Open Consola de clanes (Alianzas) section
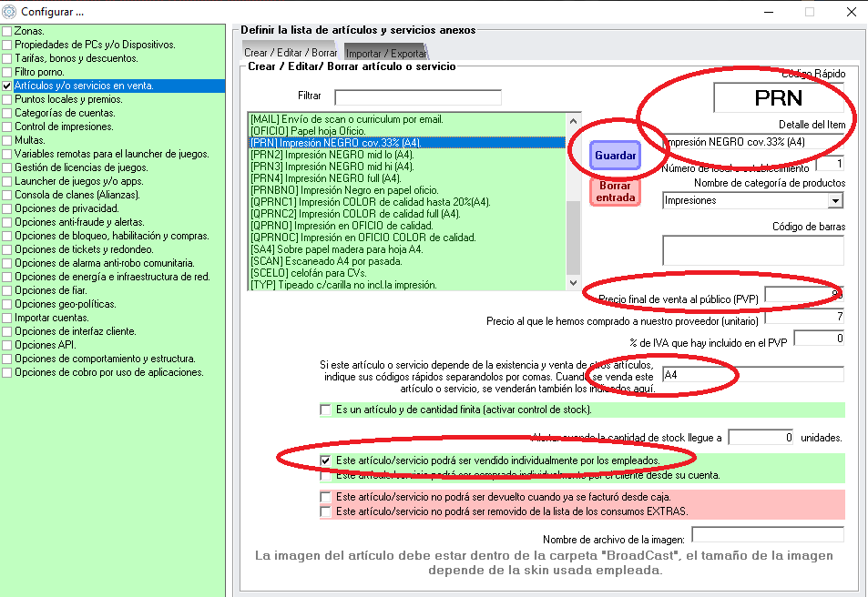The width and height of the screenshot is (868, 597). [77, 195]
